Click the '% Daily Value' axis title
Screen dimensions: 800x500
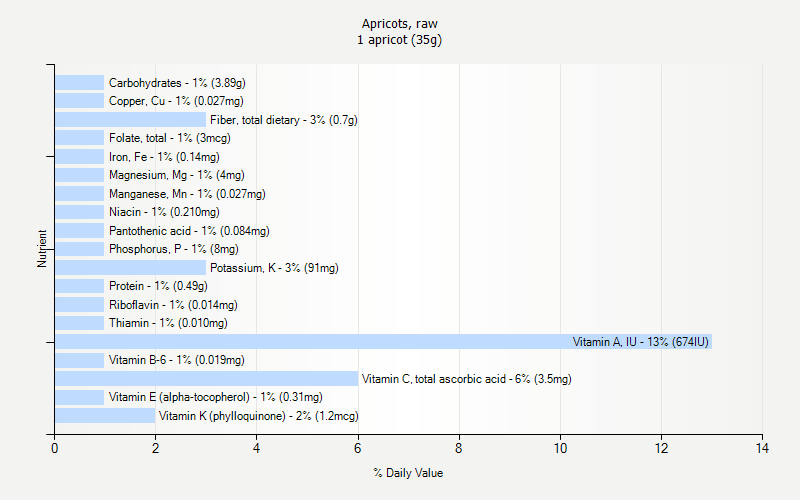[x=408, y=473]
